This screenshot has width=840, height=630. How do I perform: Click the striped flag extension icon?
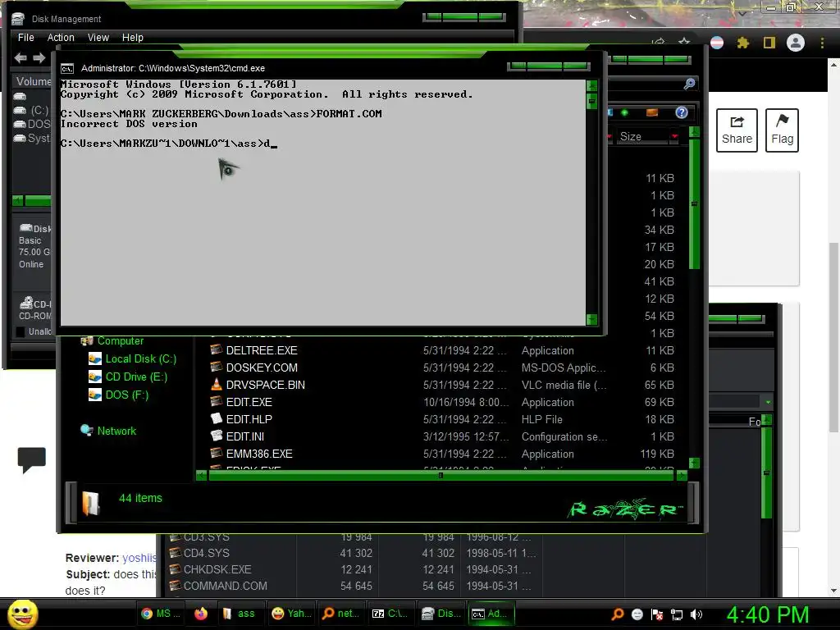[x=717, y=43]
